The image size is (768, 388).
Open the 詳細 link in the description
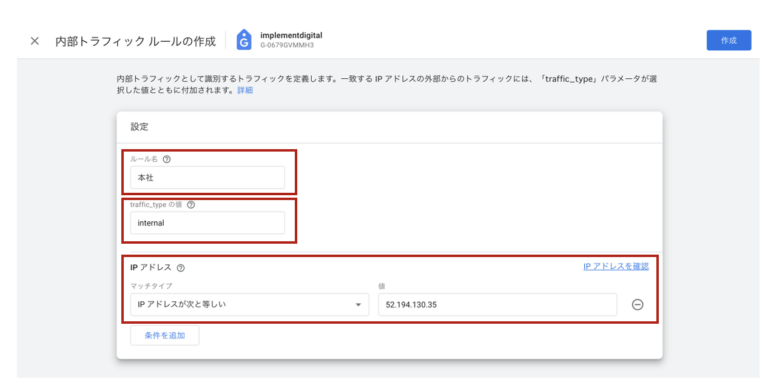(245, 90)
